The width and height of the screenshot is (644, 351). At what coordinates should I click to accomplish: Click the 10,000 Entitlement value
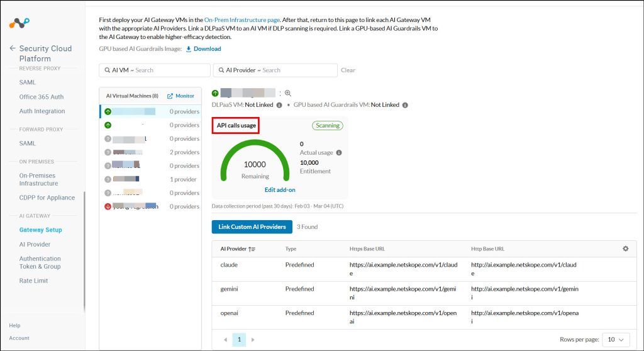(309, 163)
